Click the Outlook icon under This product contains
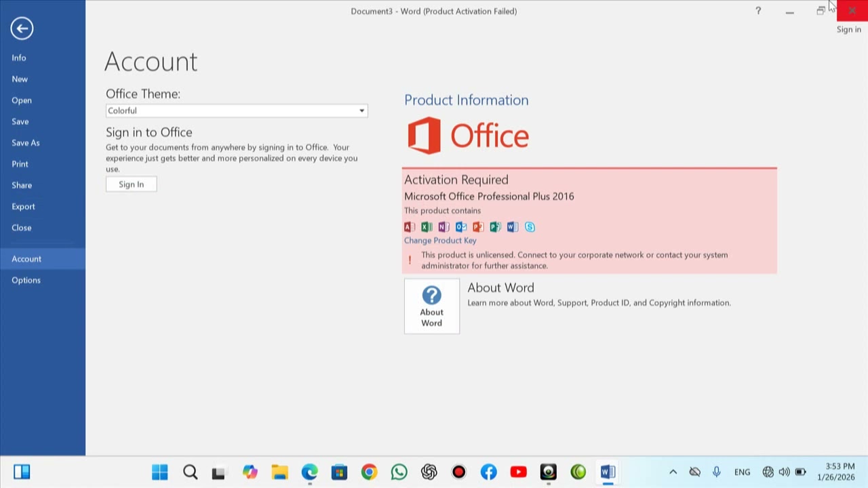The image size is (868, 488). click(461, 227)
